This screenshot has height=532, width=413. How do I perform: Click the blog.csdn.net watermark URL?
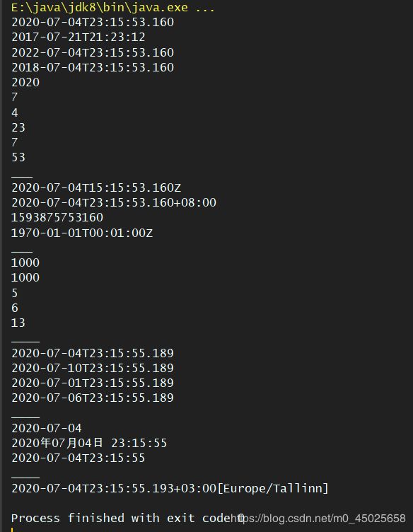click(318, 519)
